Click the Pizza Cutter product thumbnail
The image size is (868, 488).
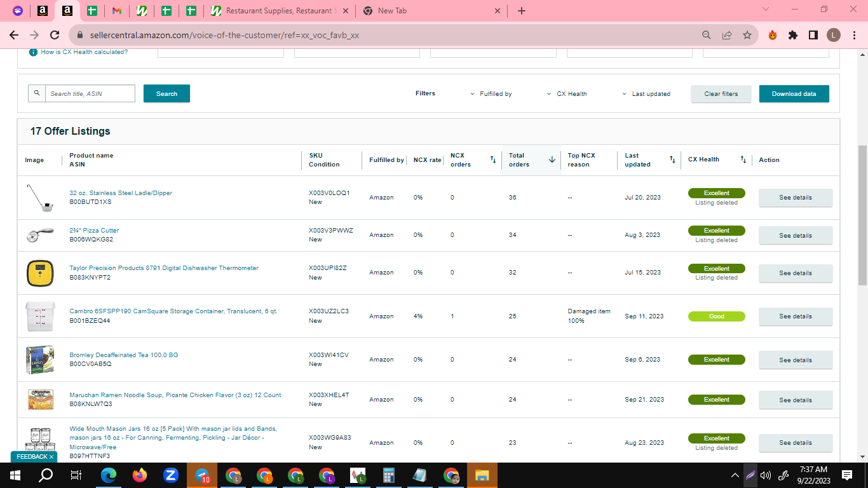[x=39, y=235]
